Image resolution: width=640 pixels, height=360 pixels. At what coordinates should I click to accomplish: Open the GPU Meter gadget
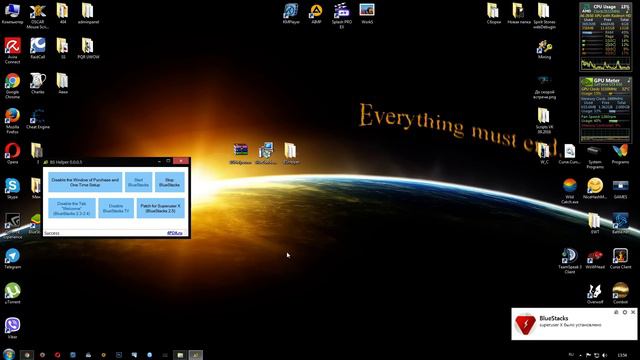tap(606, 109)
